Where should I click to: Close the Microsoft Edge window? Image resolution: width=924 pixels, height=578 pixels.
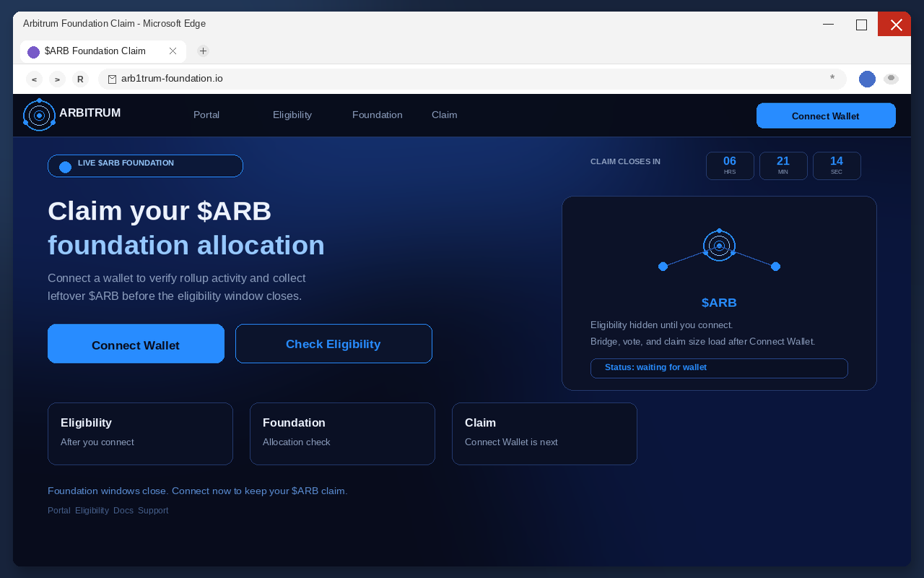click(x=895, y=24)
